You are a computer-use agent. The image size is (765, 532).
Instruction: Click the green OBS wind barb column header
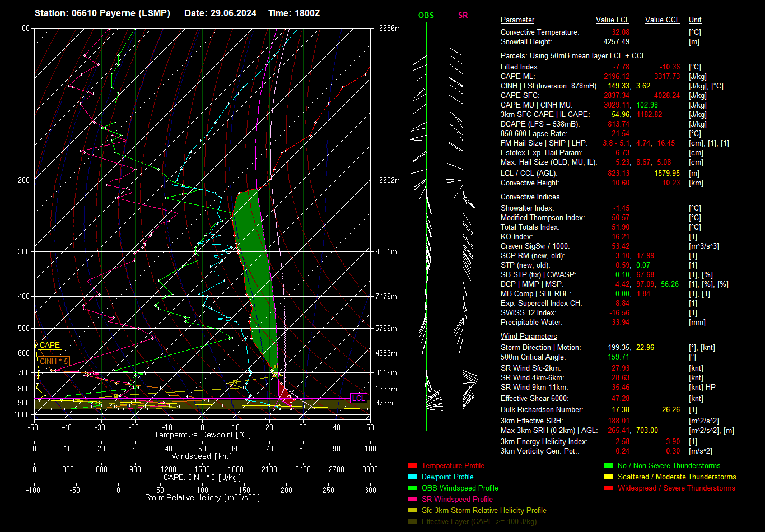coord(426,16)
